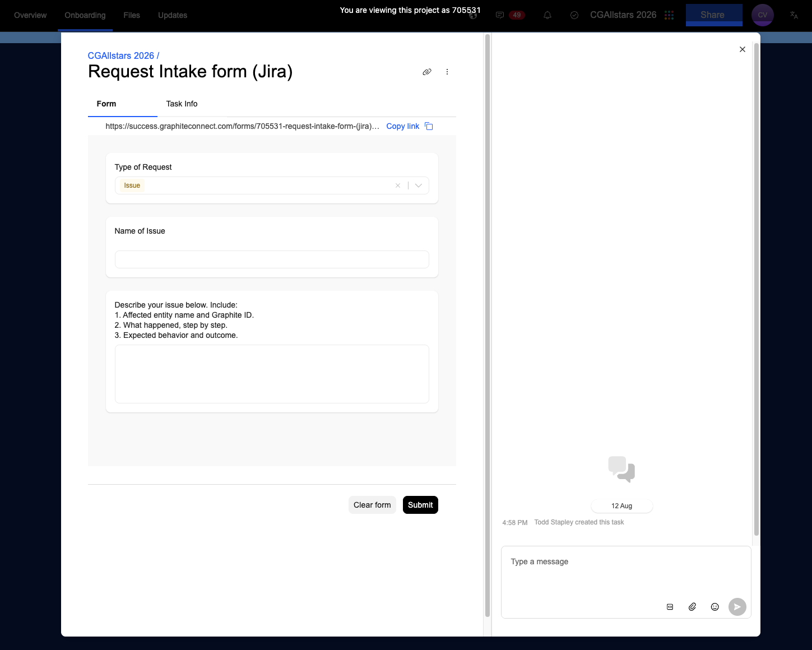Click 'Todd Stapley created this task' entry

pos(579,522)
